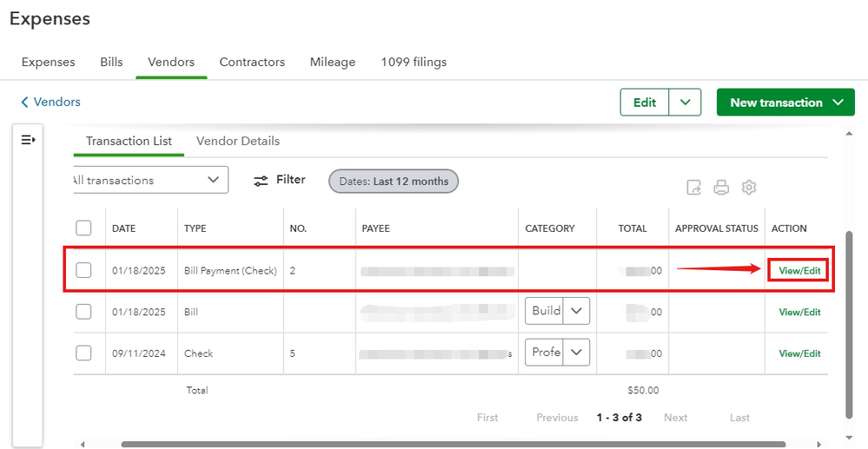Click the export transactions icon

693,188
